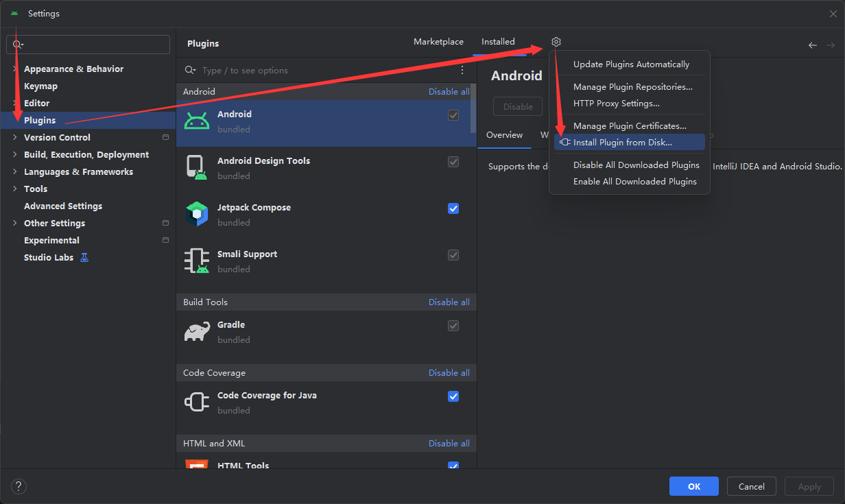The image size is (845, 504).
Task: Click the settings search magnifier icon
Action: point(17,45)
